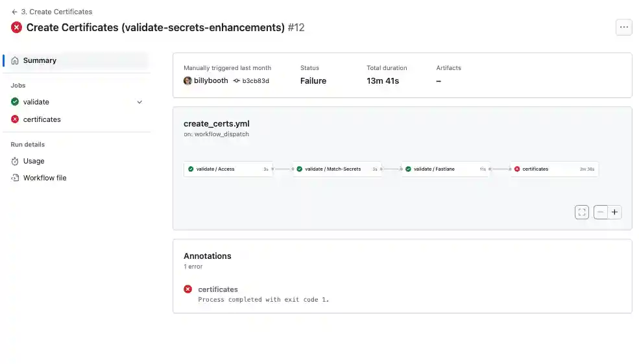Toggle fullscreen workflow graph view
The height and width of the screenshot is (364, 639).
582,212
